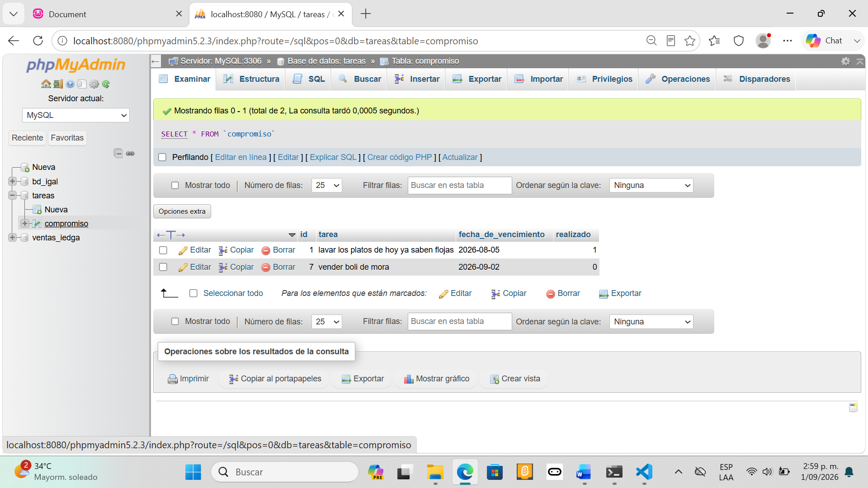Select checkbox for lavar los platos row
This screenshot has height=488, width=868.
tap(163, 250)
